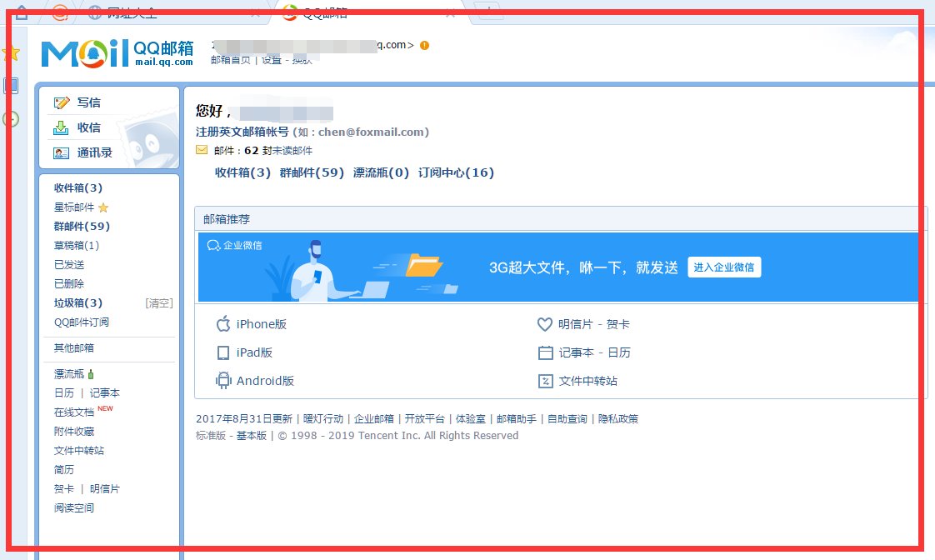Click the 记事本 - 日历 calendar icon
This screenshot has width=935, height=560.
(544, 352)
